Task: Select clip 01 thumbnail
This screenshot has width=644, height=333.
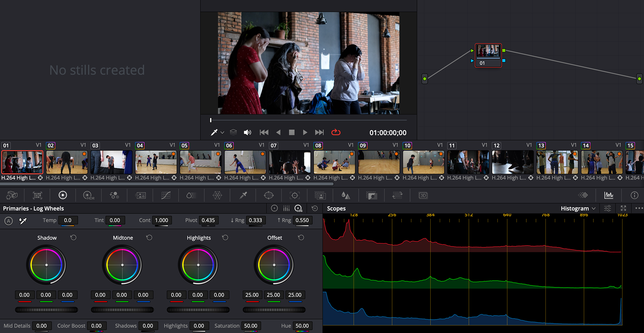Action: coord(22,162)
